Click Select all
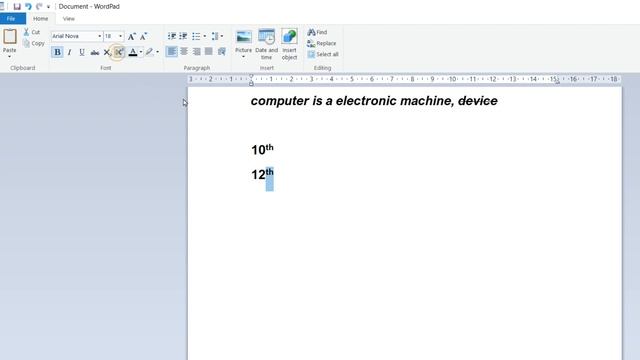This screenshot has height=360, width=640. click(323, 54)
